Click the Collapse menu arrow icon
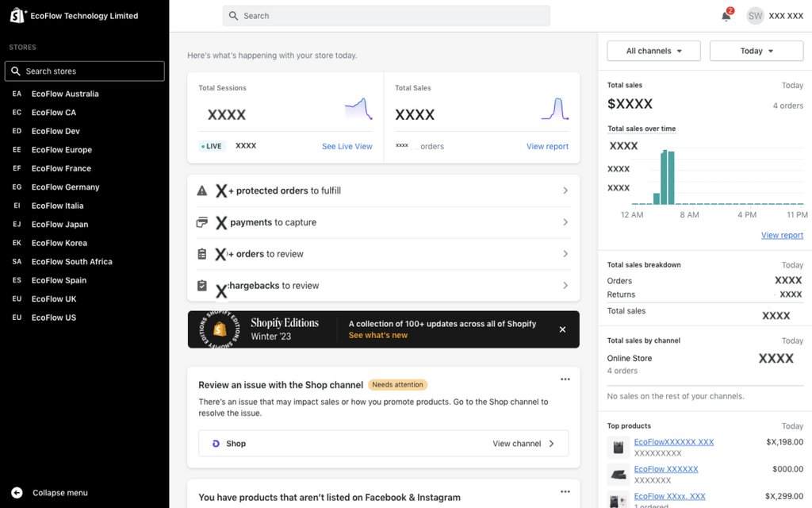812x508 pixels. click(17, 493)
